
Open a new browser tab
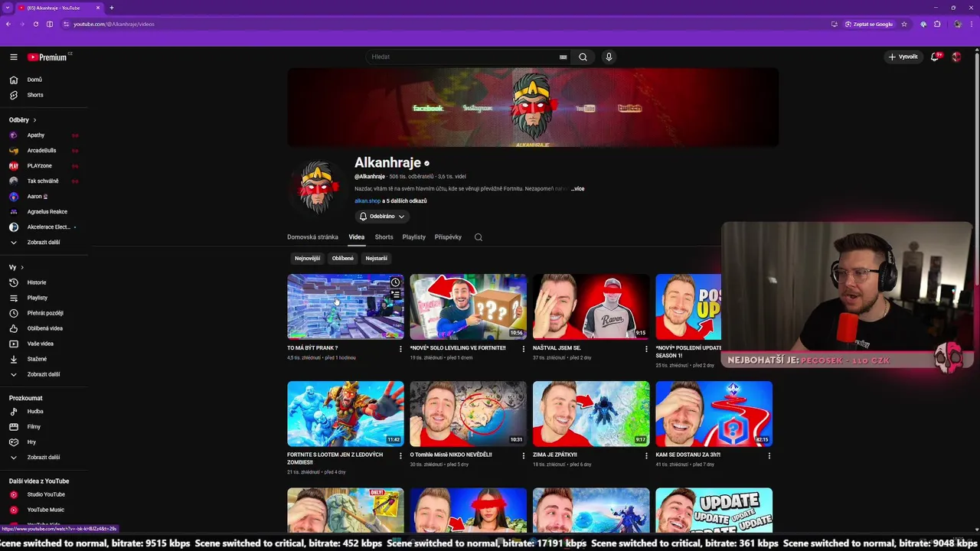tap(112, 8)
